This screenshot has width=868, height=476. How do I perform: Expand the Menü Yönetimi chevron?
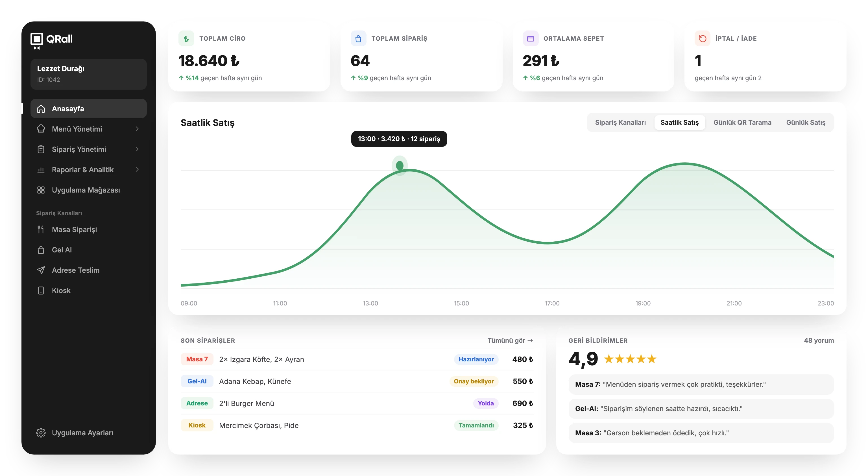(x=137, y=129)
